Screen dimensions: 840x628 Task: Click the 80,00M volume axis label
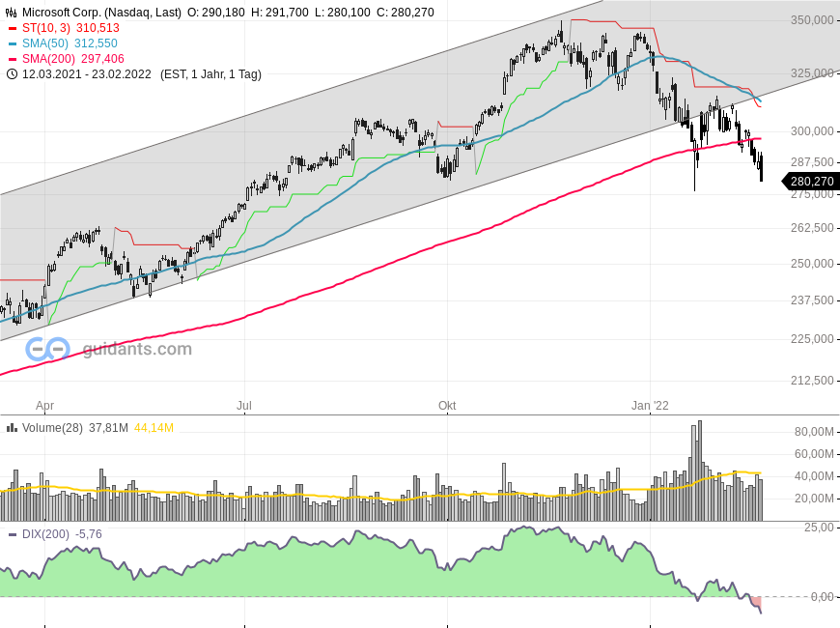point(814,432)
